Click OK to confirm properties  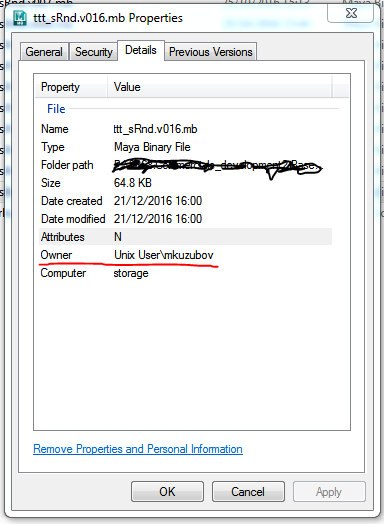coord(167,492)
